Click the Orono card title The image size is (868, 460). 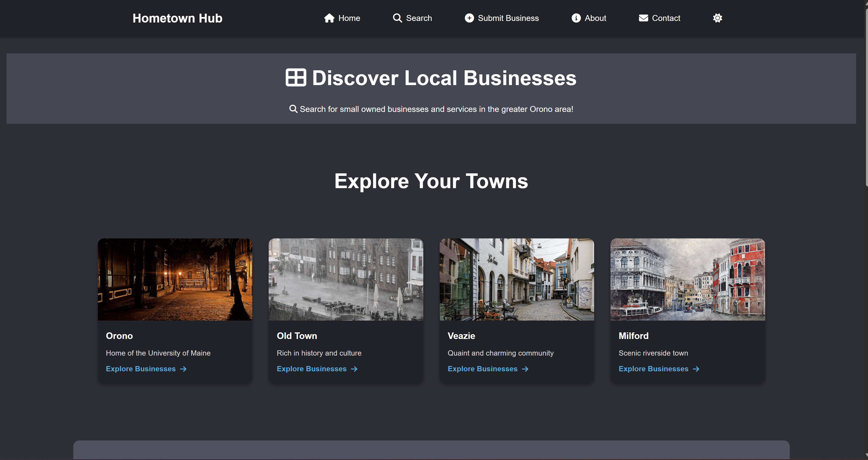[x=119, y=336]
